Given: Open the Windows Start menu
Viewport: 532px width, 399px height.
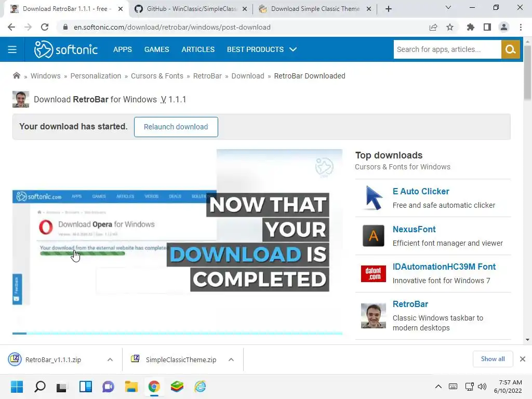Looking at the screenshot, I should tap(17, 387).
